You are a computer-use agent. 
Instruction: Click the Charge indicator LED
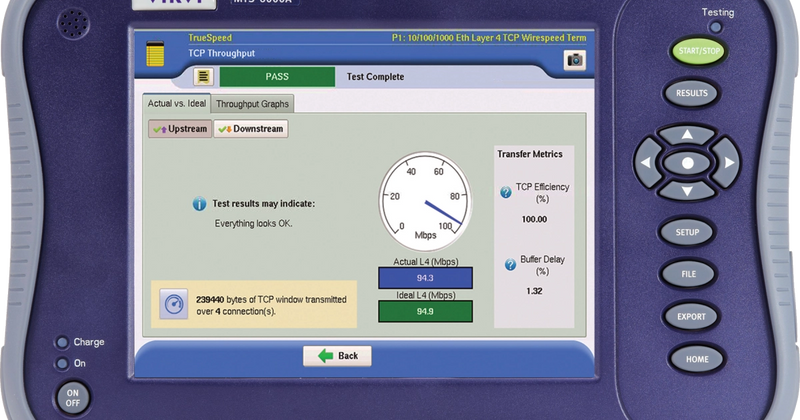click(62, 342)
